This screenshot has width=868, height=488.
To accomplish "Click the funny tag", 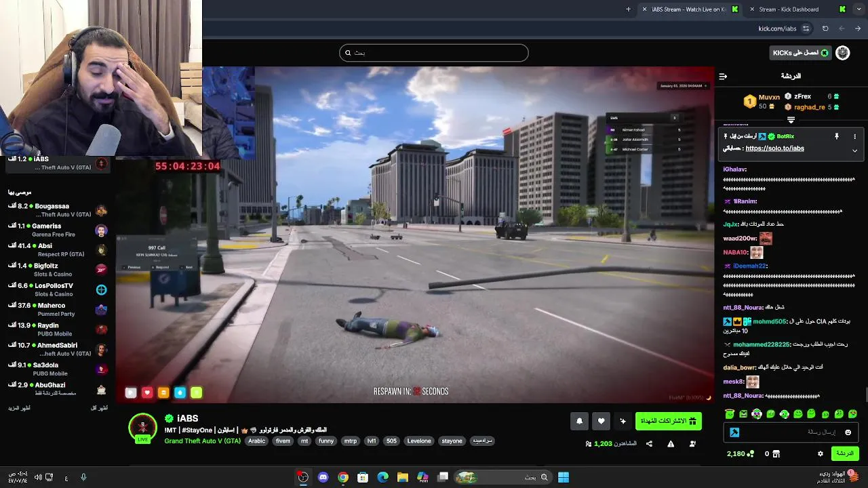I will pos(326,441).
